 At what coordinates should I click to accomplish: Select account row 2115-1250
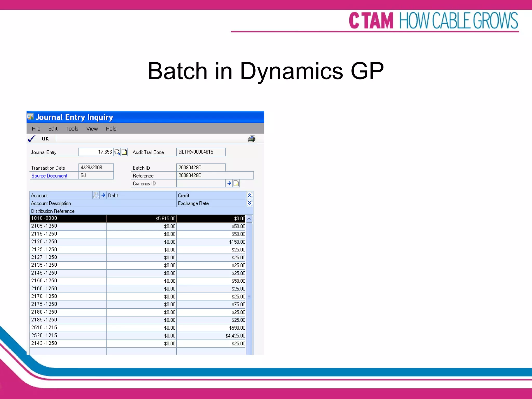tap(138, 234)
